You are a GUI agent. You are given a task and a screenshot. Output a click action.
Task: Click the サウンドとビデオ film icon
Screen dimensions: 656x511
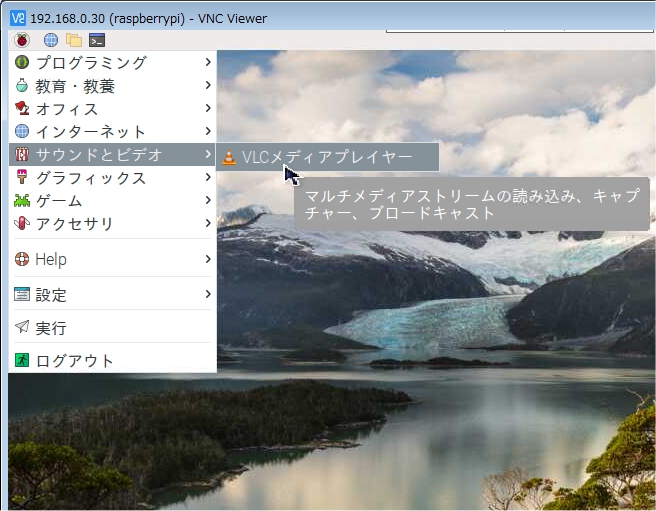tap(22, 154)
